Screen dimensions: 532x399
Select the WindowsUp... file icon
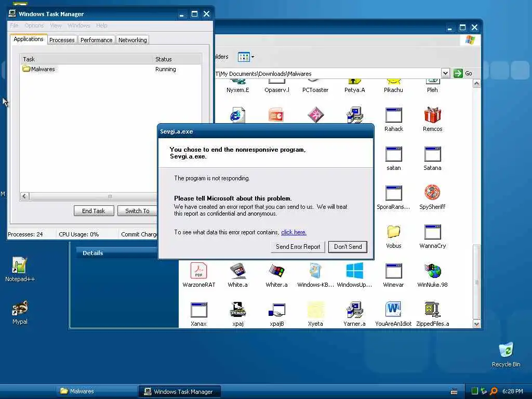tap(354, 271)
